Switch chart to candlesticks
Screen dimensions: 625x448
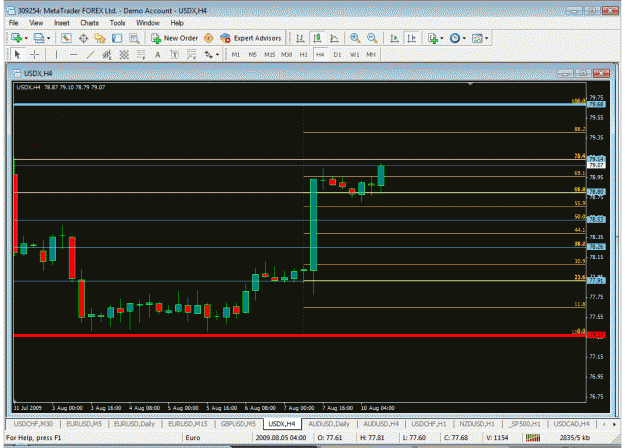pos(317,38)
